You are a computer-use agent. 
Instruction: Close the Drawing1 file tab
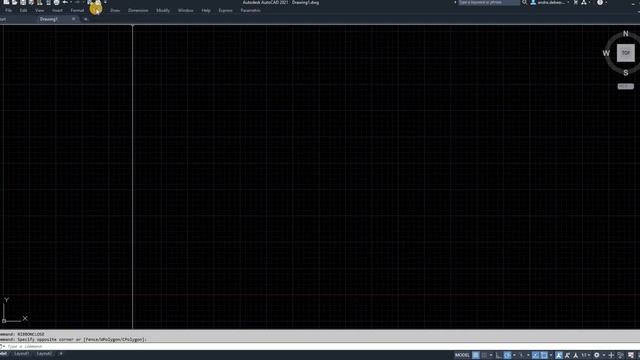pos(73,19)
